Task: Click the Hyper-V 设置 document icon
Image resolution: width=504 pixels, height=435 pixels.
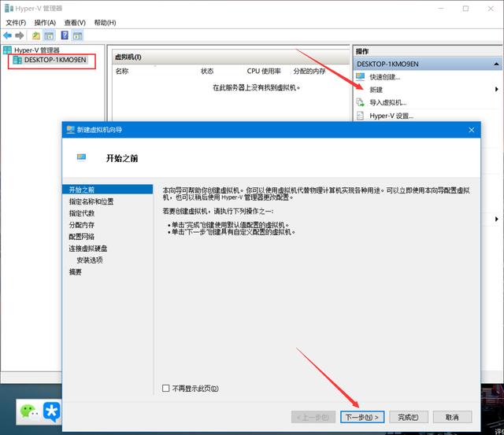Action: pos(361,116)
